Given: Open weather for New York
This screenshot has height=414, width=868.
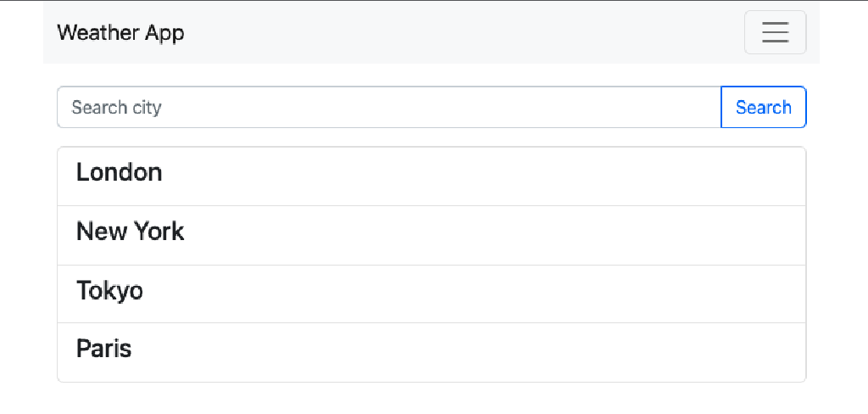Looking at the screenshot, I should [431, 235].
